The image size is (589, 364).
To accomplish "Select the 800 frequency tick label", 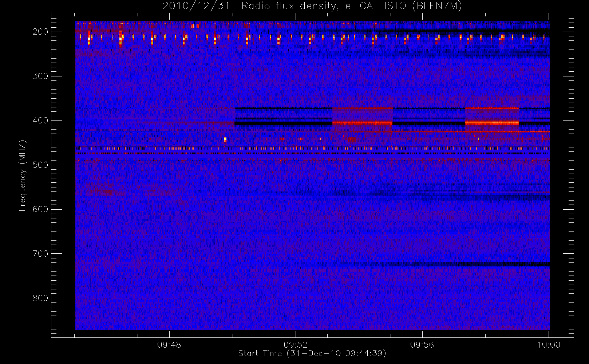I will (x=40, y=298).
